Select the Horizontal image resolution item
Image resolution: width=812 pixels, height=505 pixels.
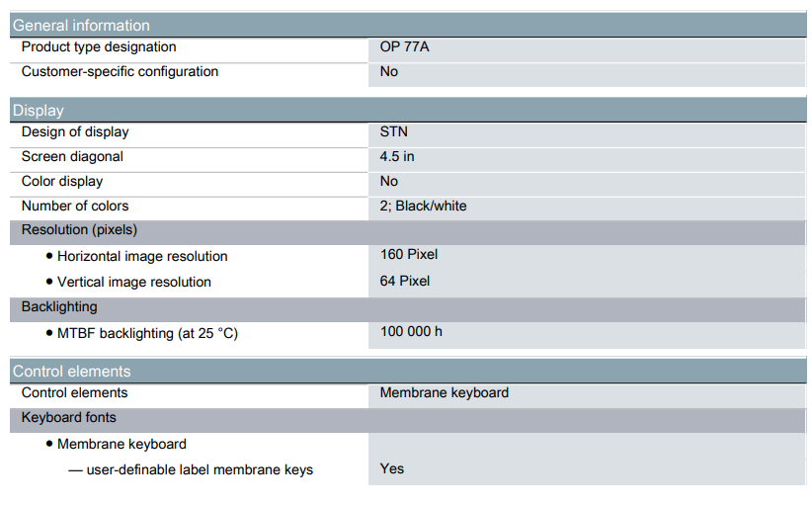point(136,256)
